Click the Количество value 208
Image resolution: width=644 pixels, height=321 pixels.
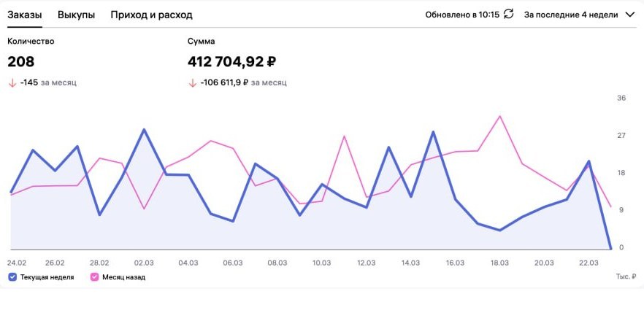[x=21, y=62]
